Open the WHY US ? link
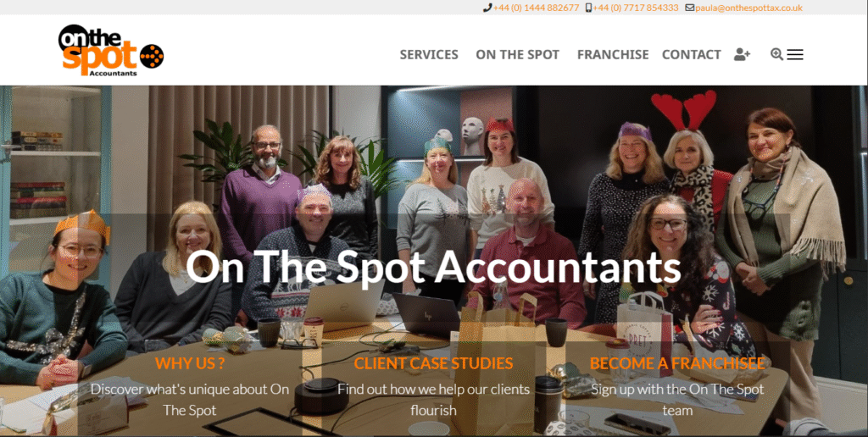Screen dimensions: 868x437 (x=190, y=363)
